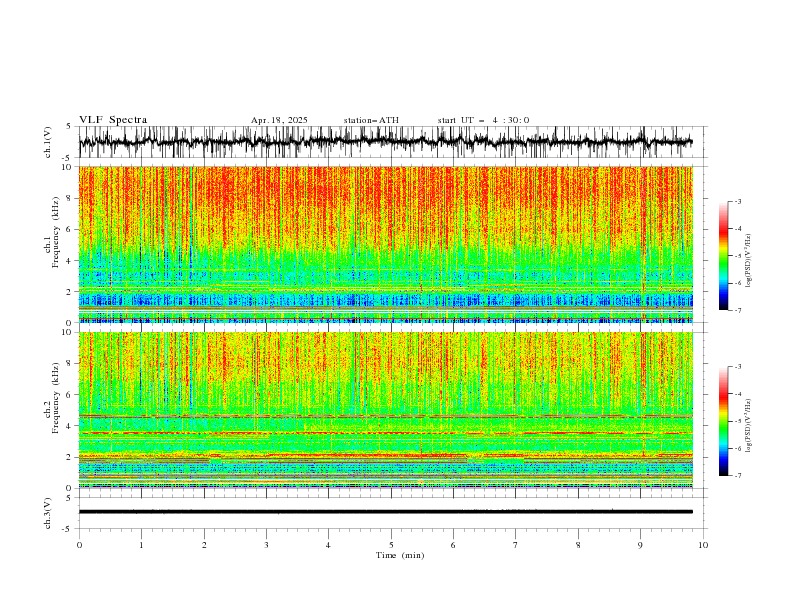Click the lower colorbar log(PSD) label

749,426
